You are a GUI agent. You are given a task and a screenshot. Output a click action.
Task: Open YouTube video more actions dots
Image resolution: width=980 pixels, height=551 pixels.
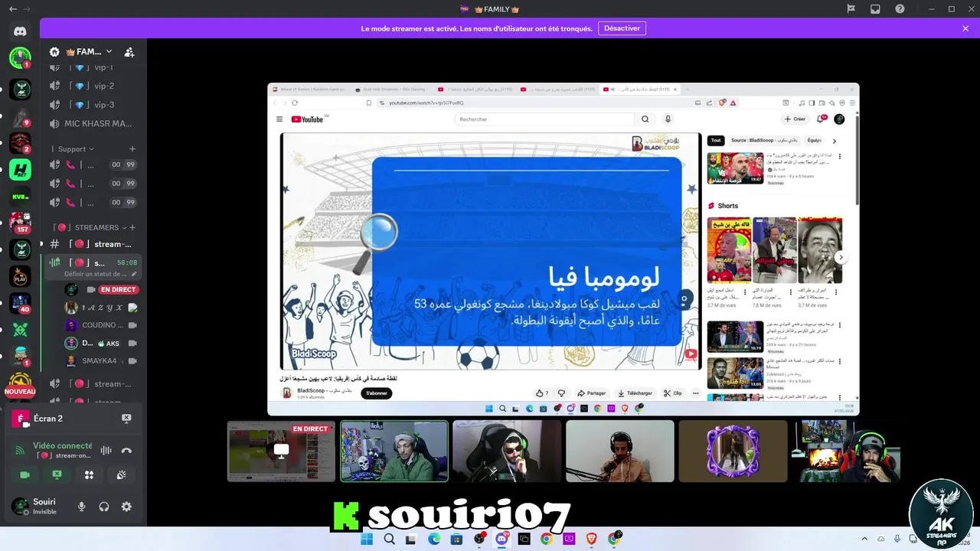[695, 393]
